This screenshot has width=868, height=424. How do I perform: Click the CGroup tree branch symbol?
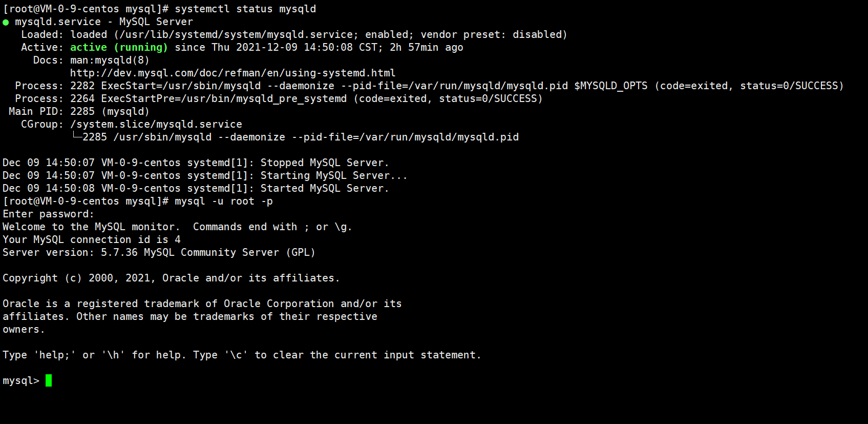(76, 136)
